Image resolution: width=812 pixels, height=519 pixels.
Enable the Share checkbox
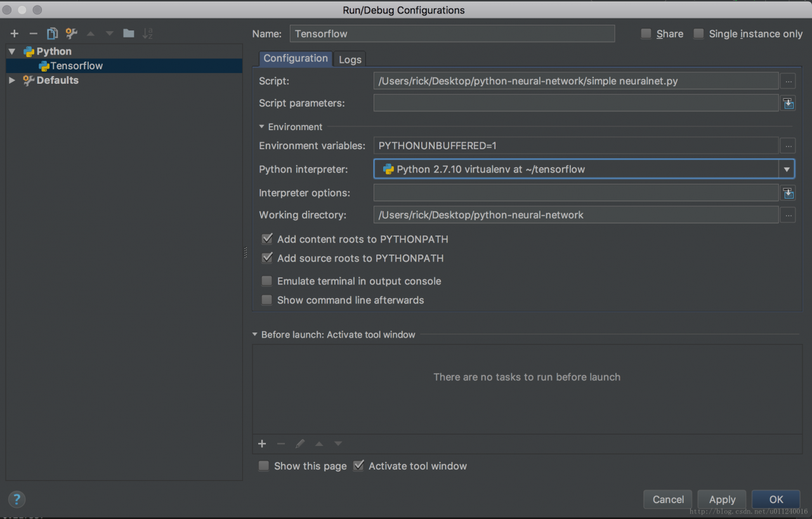646,34
